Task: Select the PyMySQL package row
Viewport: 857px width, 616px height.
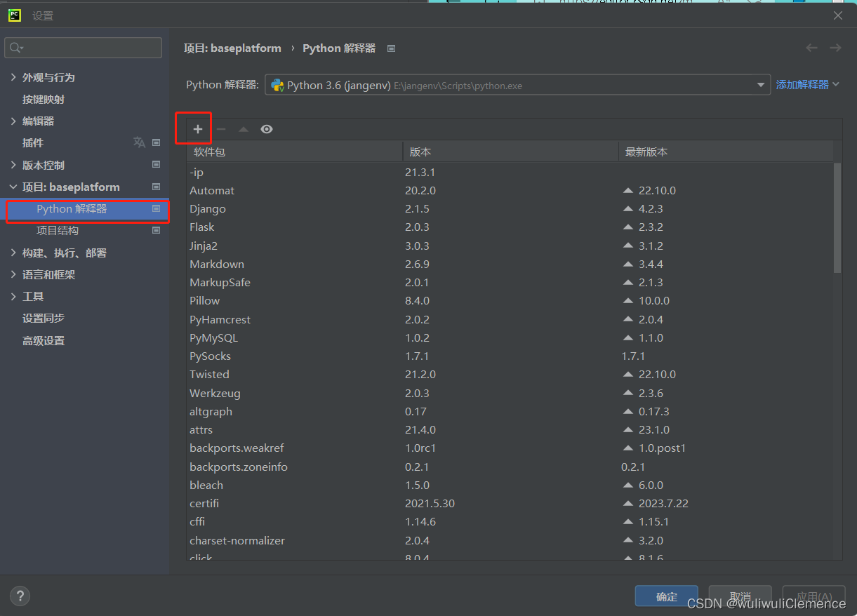Action: coord(510,337)
